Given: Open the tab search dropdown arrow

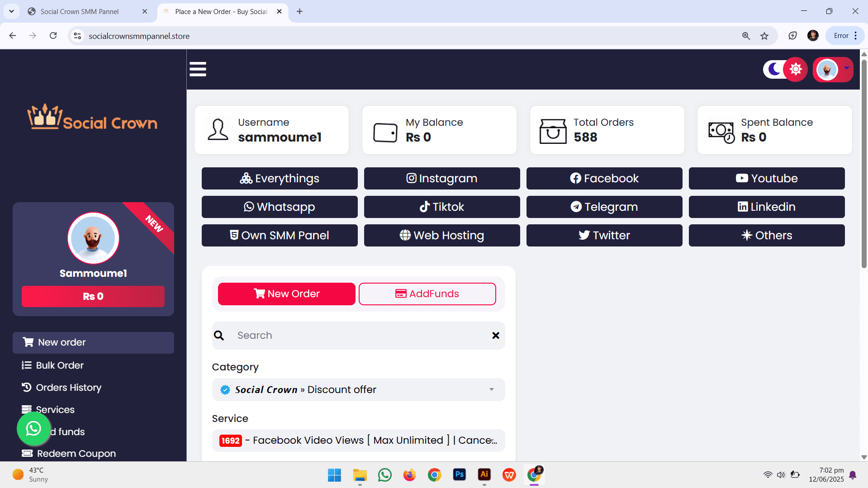Looking at the screenshot, I should 11,11.
